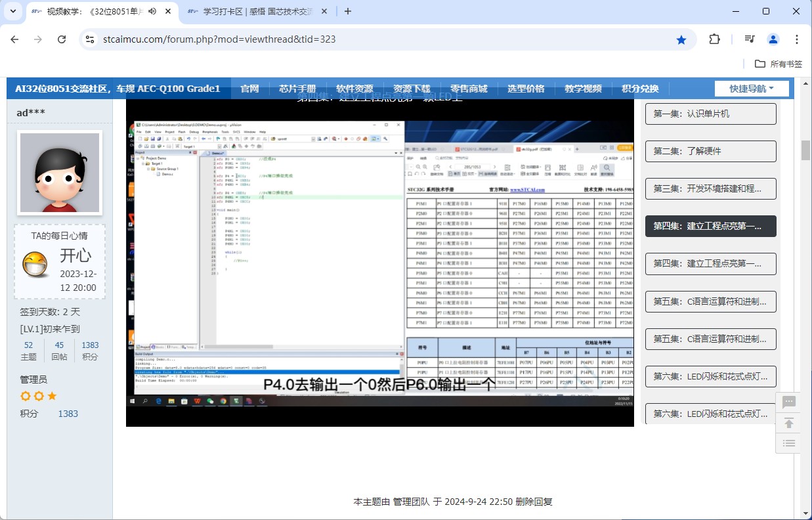This screenshot has width=812, height=520.
Task: Open the 积分兑换 menu item
Action: pos(640,89)
